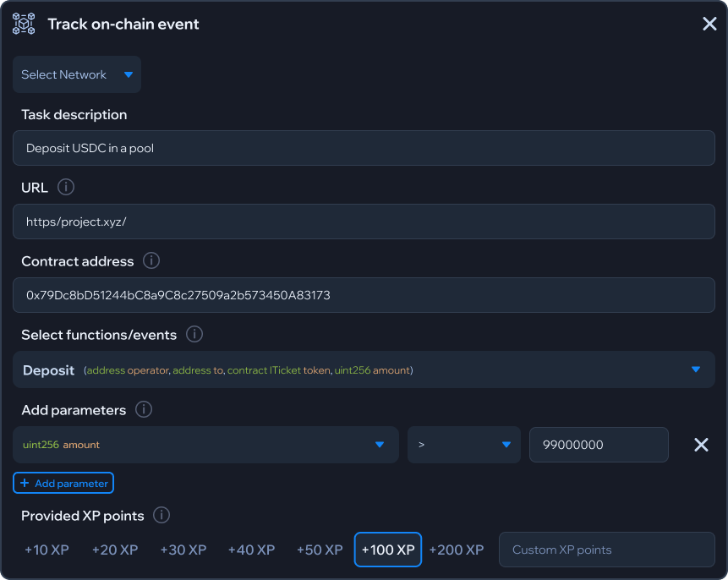Click the parameter value field showing 99000000
The height and width of the screenshot is (580, 728).
(x=599, y=445)
